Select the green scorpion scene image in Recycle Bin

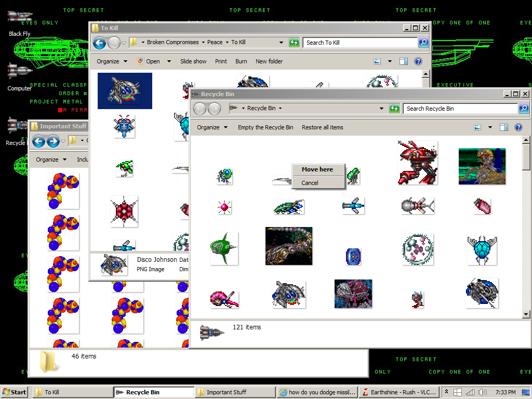pos(482,166)
